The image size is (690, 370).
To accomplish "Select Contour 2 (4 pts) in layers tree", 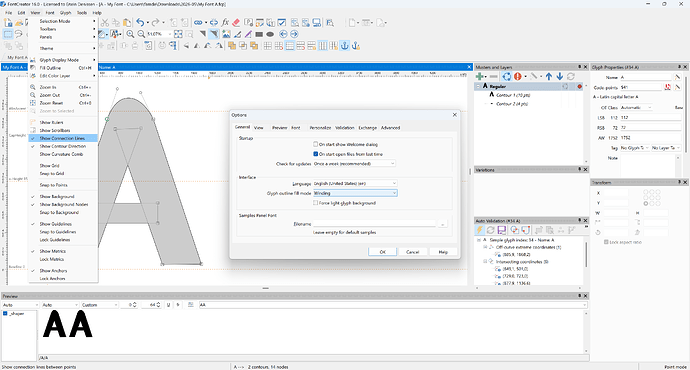I will click(512, 104).
